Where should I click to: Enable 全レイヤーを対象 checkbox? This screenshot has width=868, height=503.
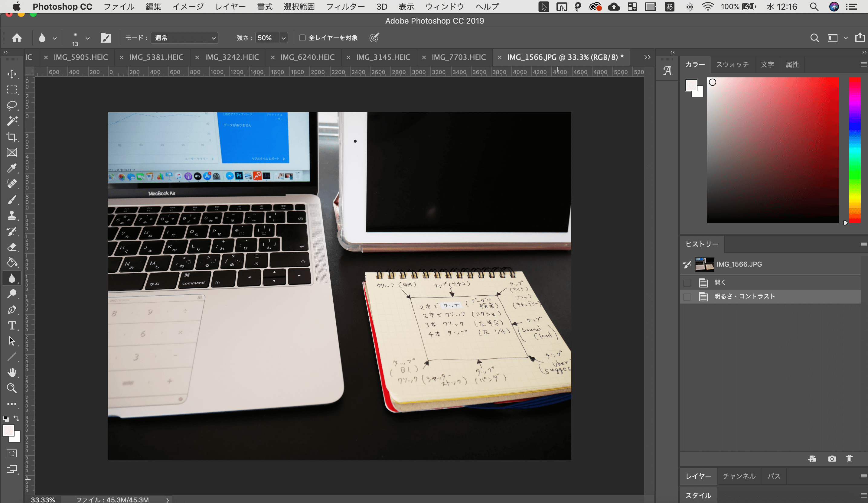302,37
